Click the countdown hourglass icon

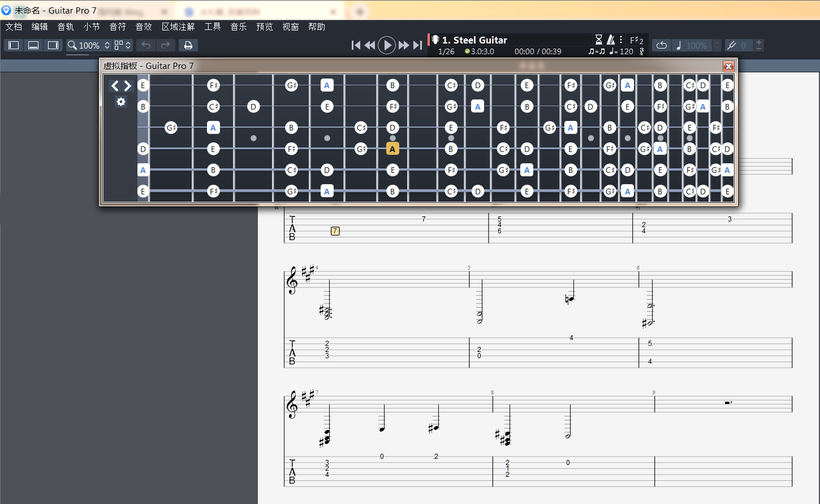599,40
